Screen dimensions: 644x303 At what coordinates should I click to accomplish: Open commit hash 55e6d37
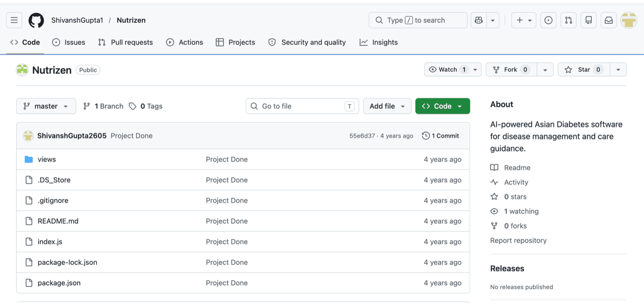[362, 136]
